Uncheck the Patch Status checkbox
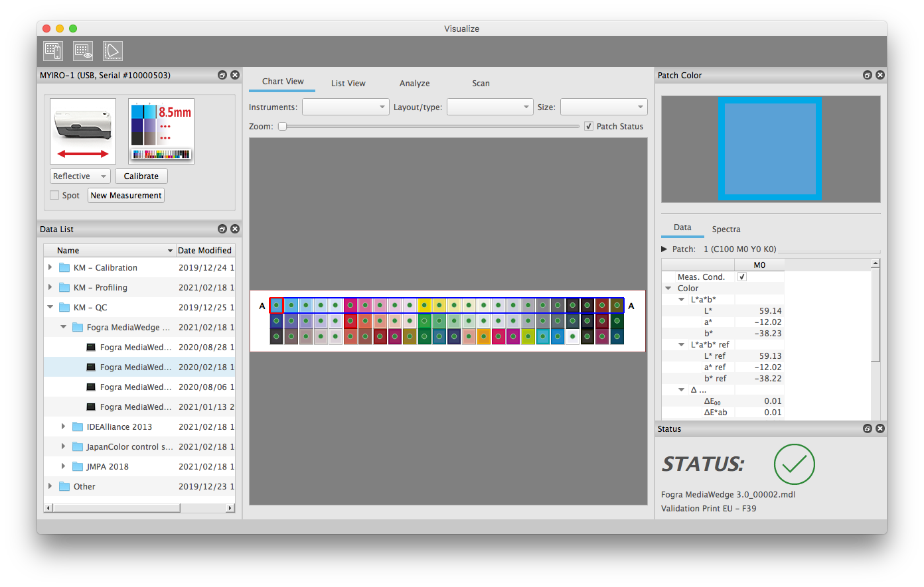This screenshot has width=924, height=587. [x=589, y=127]
